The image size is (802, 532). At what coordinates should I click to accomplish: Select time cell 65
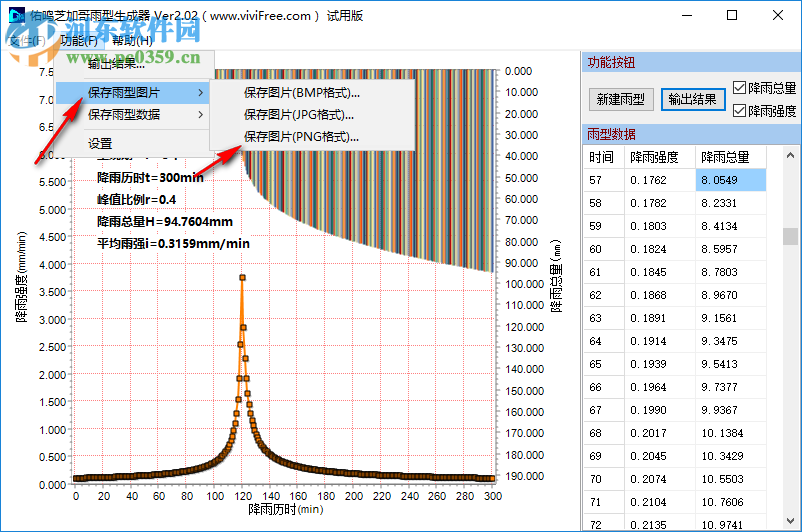[604, 364]
